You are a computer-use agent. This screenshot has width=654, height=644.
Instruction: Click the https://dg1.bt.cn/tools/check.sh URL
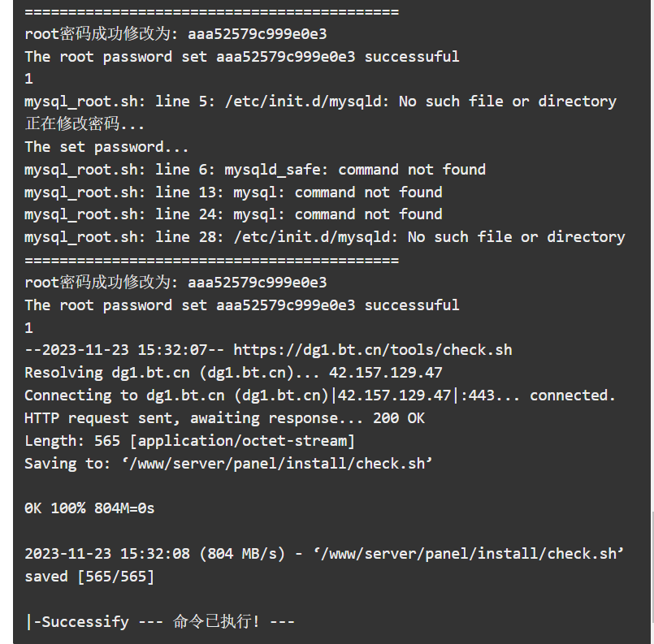(372, 350)
